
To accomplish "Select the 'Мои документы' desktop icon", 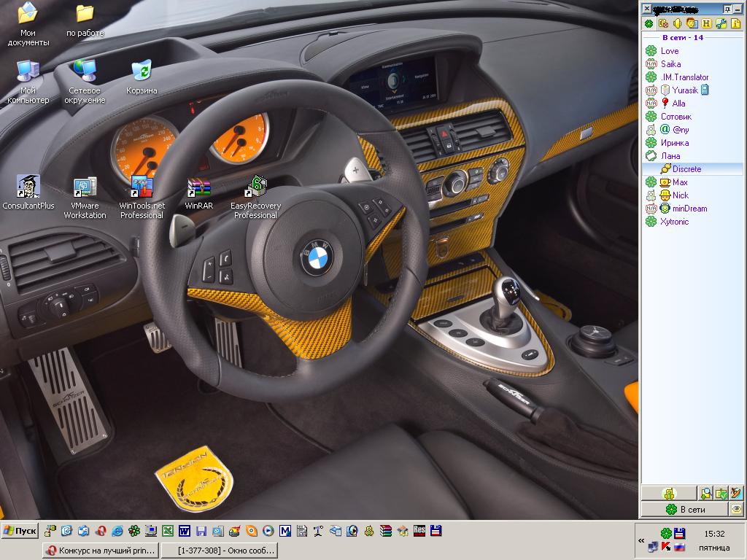I will 28,24.
